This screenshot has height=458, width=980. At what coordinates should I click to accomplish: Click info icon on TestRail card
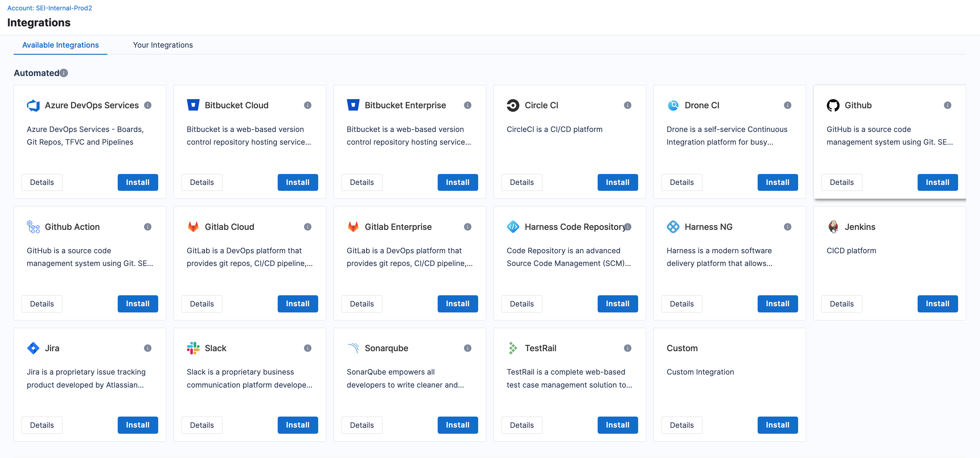coord(627,348)
